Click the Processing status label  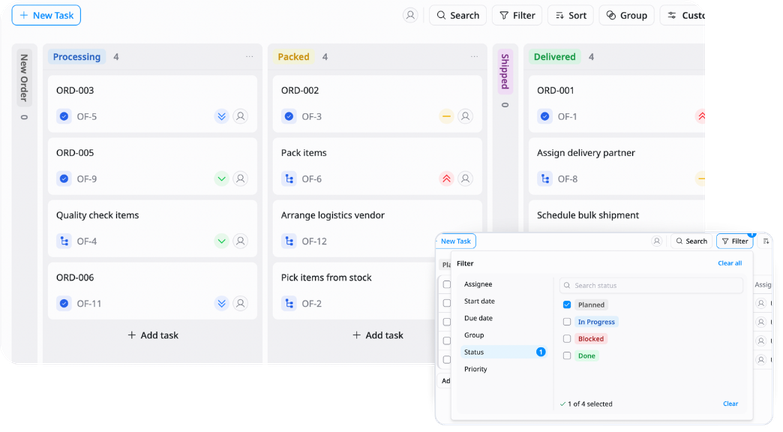(76, 56)
